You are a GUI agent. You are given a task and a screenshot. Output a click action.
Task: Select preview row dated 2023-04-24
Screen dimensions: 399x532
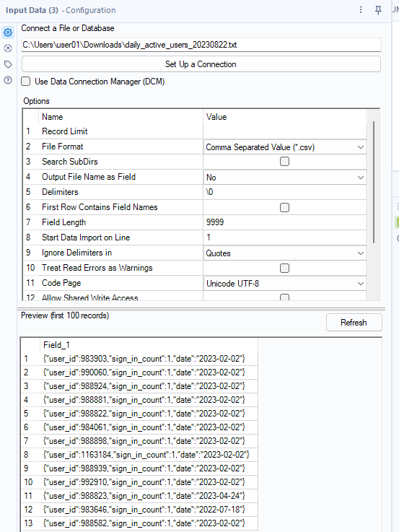pos(139,496)
